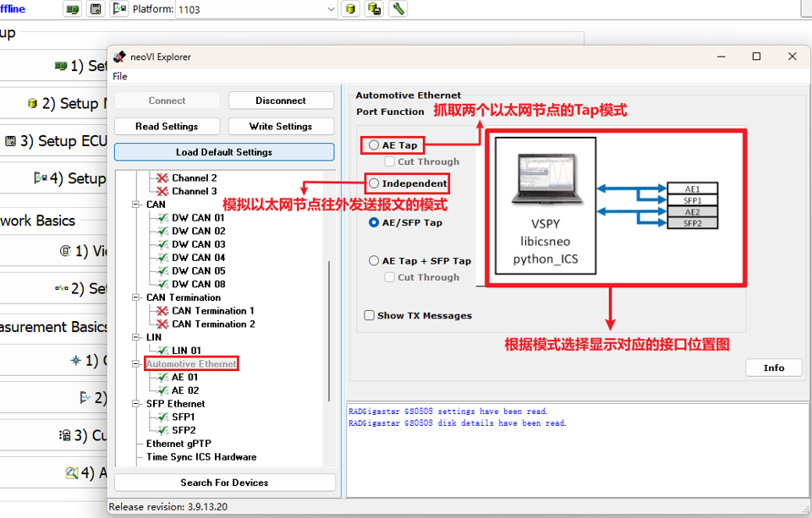This screenshot has height=518, width=812.
Task: Click the yellow database icon beside Platform dropdown
Action: tap(350, 9)
